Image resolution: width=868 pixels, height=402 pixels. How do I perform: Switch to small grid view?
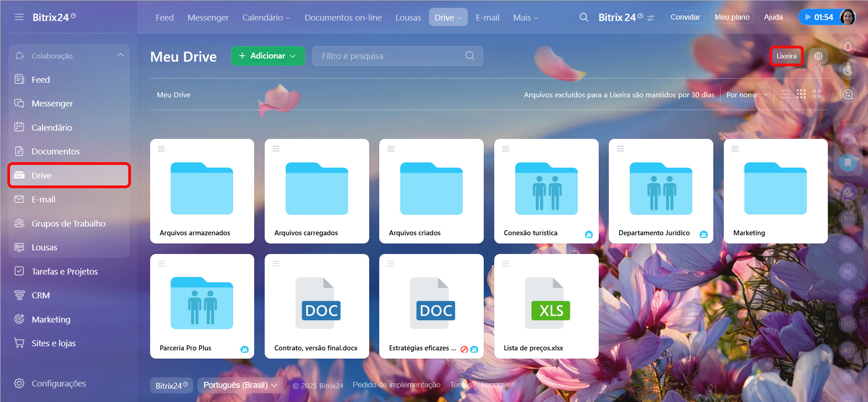click(x=801, y=95)
